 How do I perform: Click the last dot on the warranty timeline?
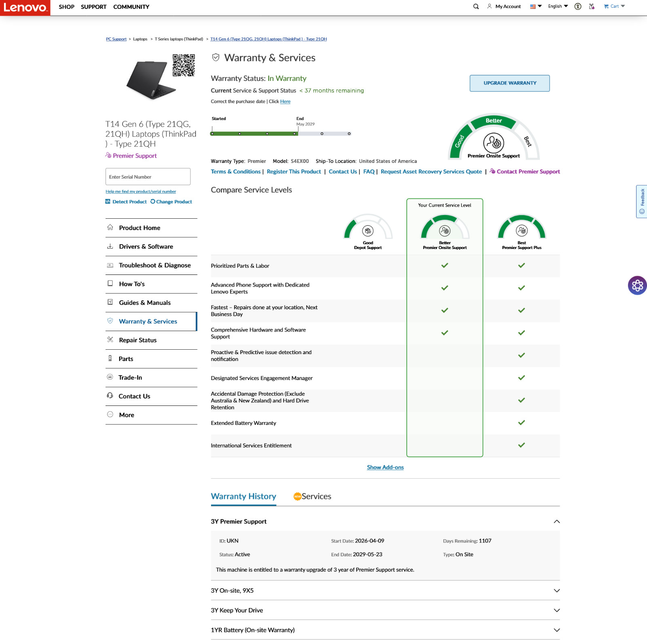tap(349, 134)
